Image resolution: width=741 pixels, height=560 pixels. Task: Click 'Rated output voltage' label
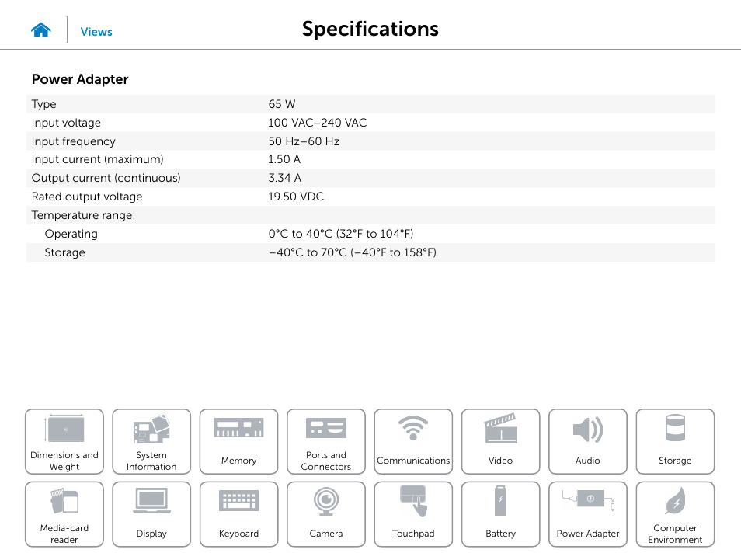(x=87, y=197)
